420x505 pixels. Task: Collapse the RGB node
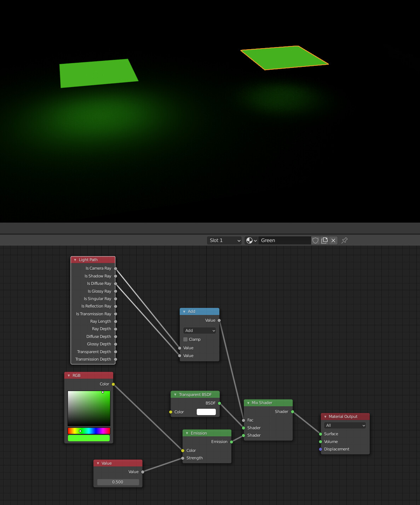[x=68, y=375]
